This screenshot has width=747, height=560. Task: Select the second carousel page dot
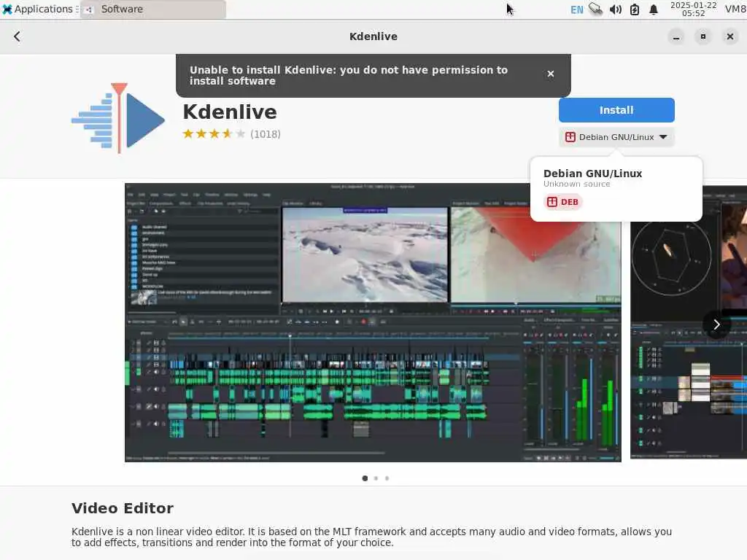376,478
